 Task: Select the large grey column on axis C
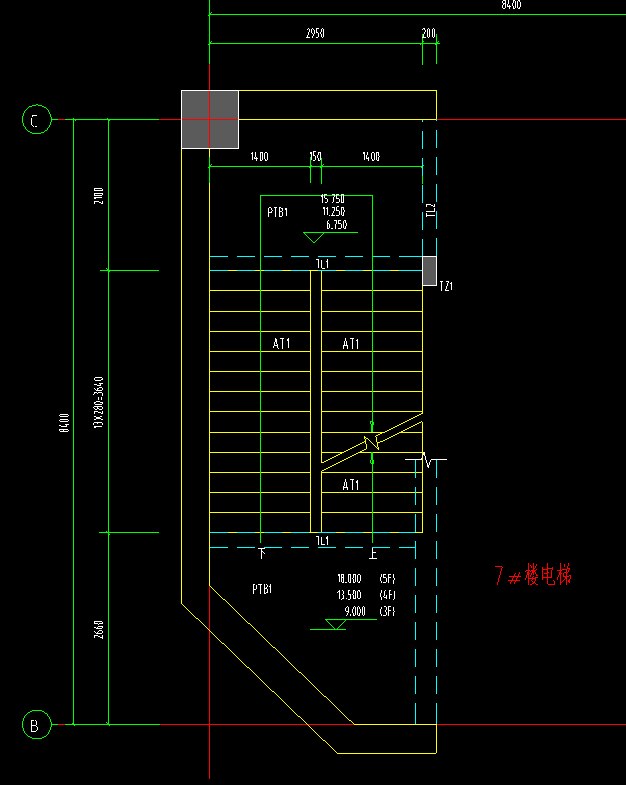(x=210, y=120)
